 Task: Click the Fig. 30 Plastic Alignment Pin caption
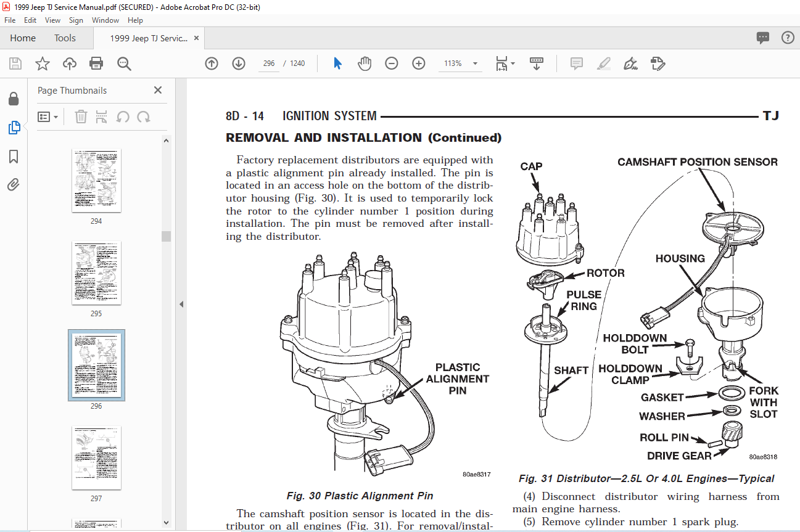[x=360, y=496]
